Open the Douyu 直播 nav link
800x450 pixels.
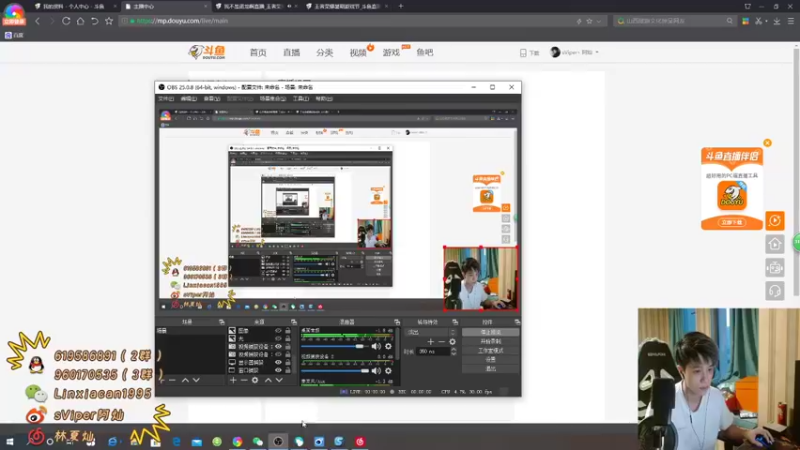(291, 53)
